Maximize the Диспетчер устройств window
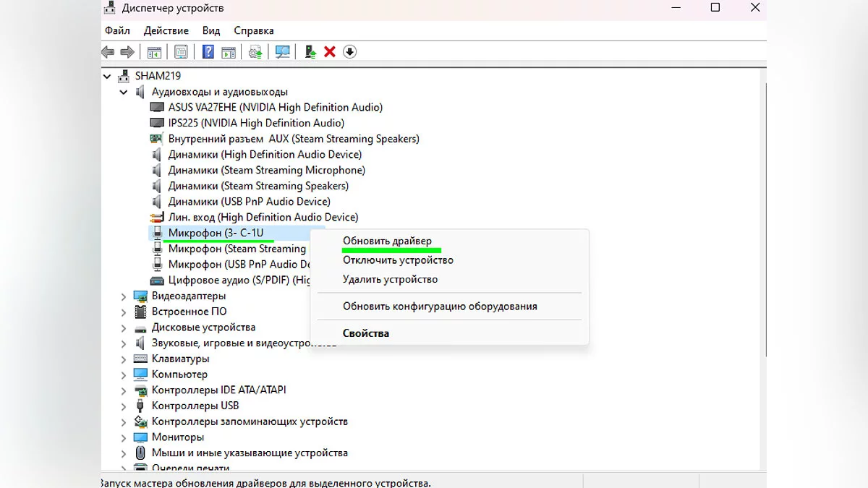The image size is (868, 488). point(715,8)
